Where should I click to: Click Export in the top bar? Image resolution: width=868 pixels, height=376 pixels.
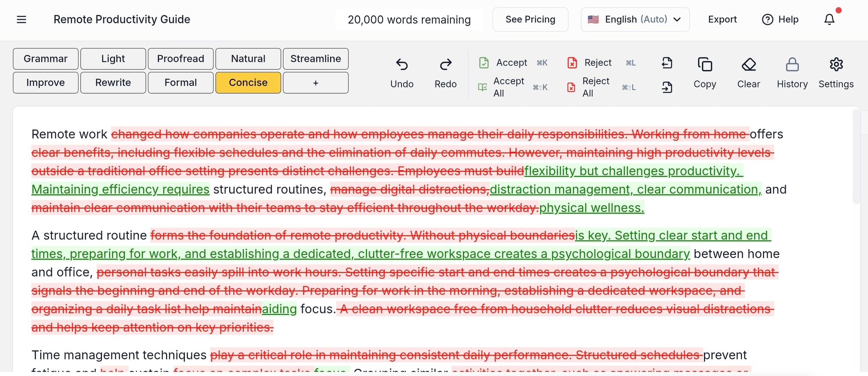(x=722, y=20)
